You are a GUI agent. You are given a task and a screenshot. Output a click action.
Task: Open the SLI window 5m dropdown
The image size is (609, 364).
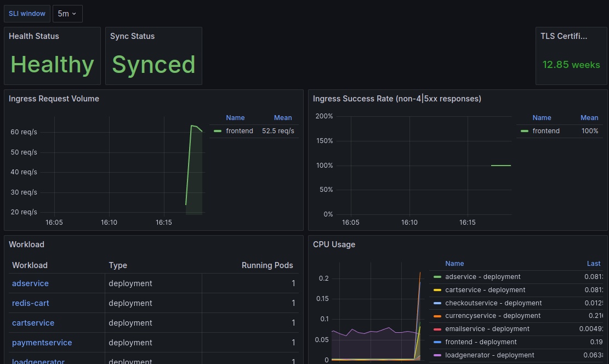click(x=67, y=14)
